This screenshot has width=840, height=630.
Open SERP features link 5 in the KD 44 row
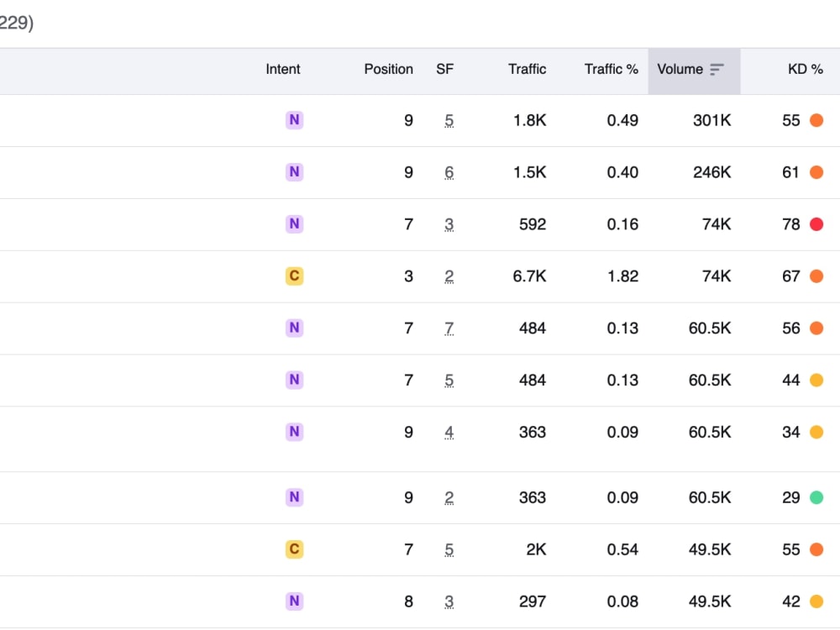(449, 381)
